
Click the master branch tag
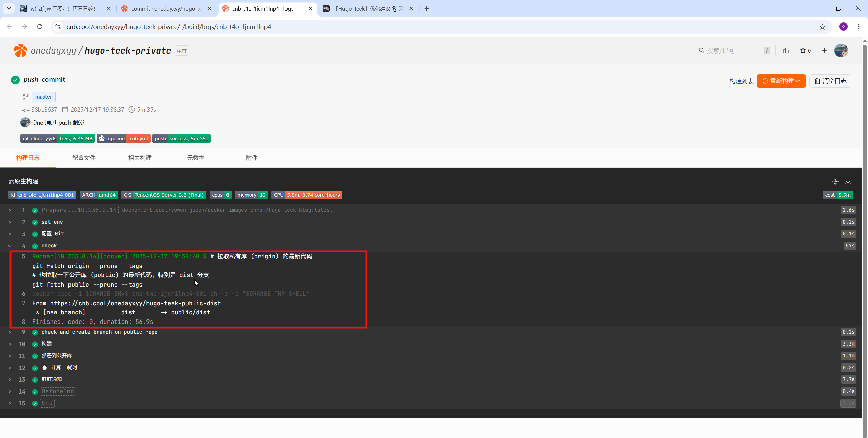click(43, 97)
